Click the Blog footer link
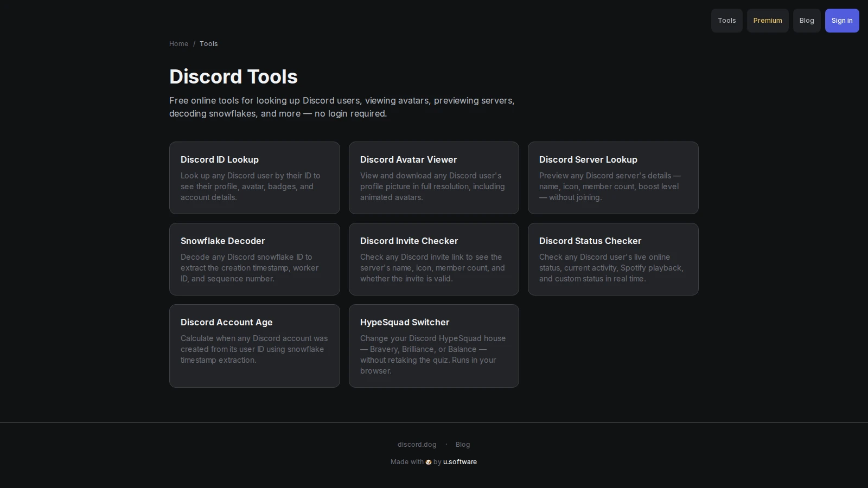 (463, 445)
